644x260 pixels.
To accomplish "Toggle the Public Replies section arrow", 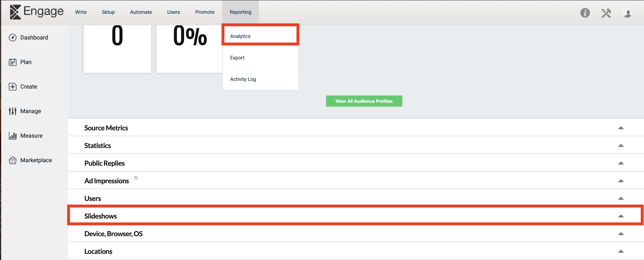I will click(621, 163).
